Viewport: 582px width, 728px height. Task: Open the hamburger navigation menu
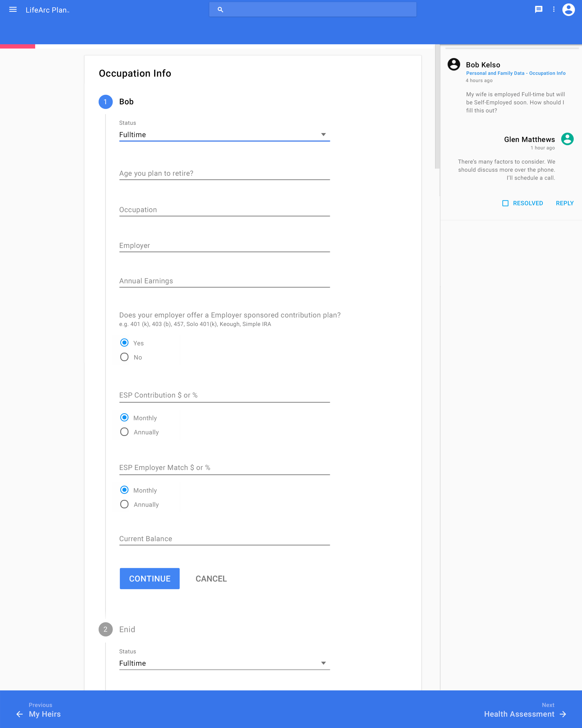[x=13, y=10]
